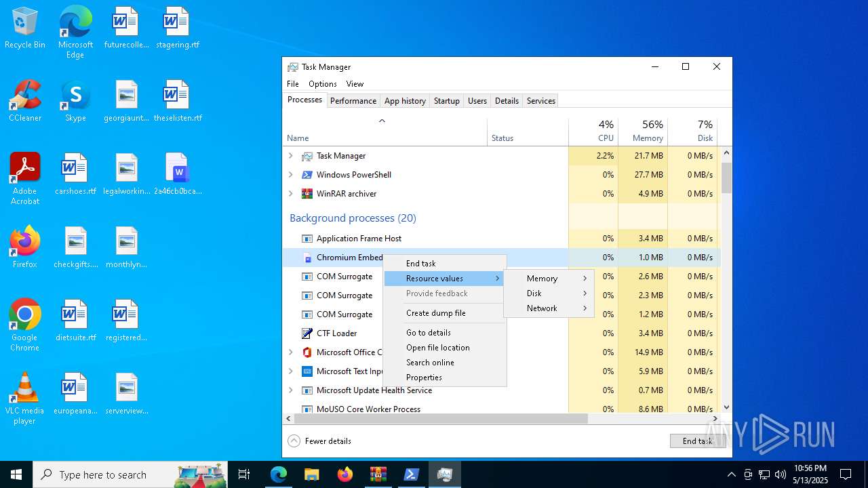Screen dimensions: 868x488
Task: Switch to the Startup tab
Action: (447, 101)
